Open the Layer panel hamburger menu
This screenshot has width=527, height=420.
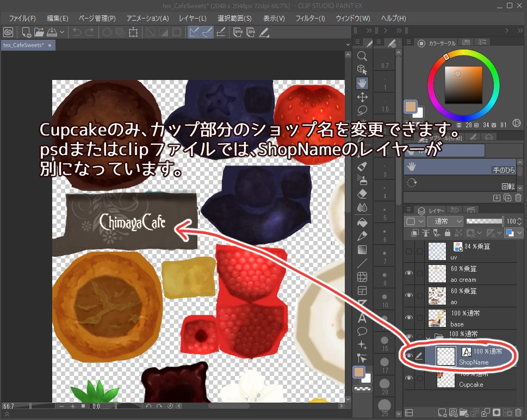tap(408, 209)
